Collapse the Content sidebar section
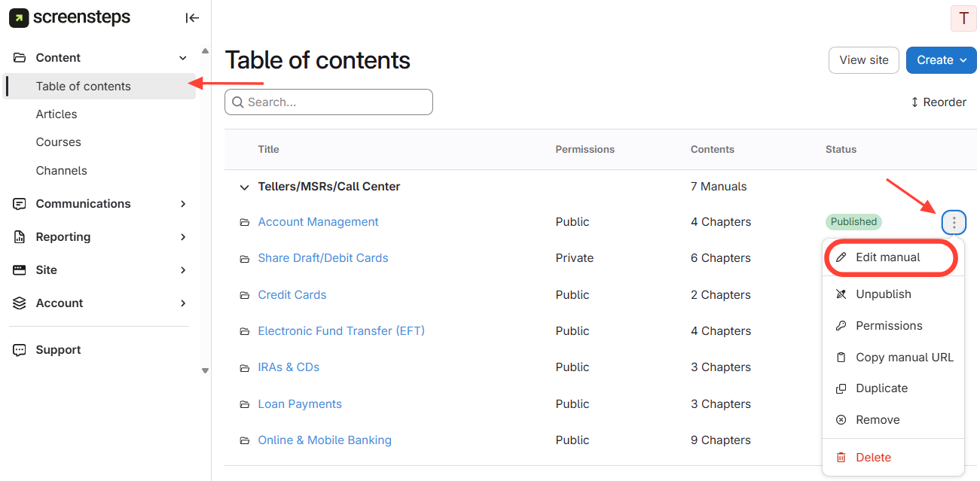Image resolution: width=980 pixels, height=481 pixels. tap(183, 58)
